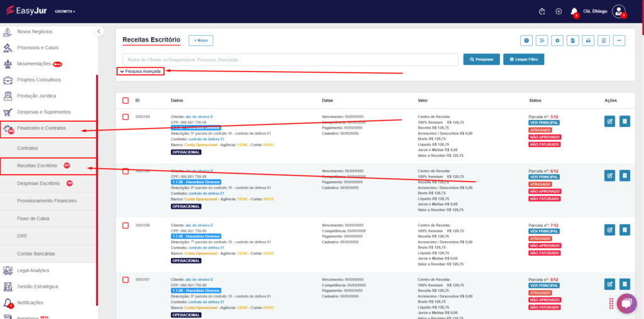Viewport: 644px width, 319px height.
Task: Click the Pesquisar button
Action: click(x=481, y=60)
